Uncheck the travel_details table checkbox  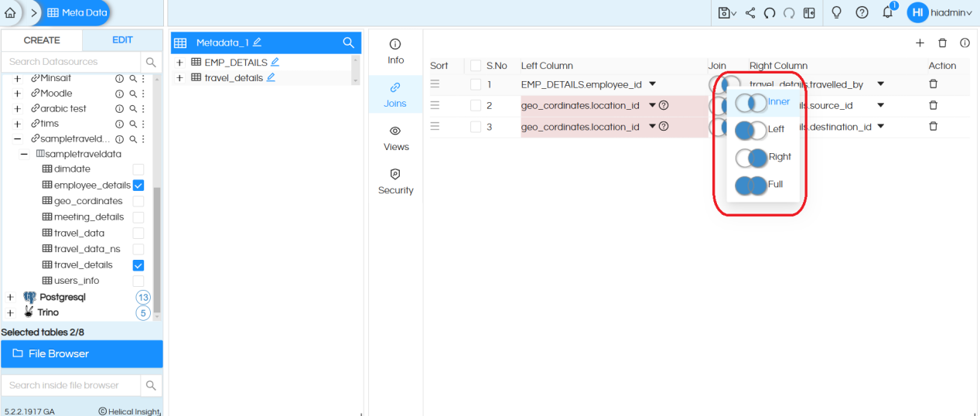tap(138, 265)
